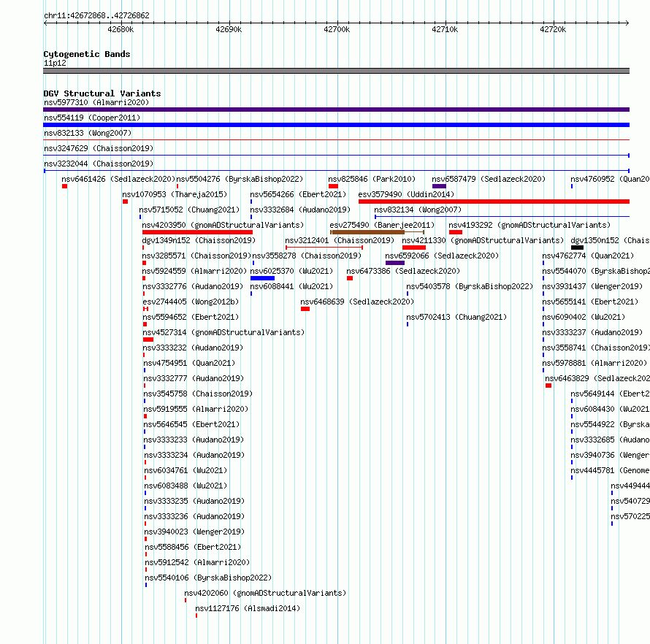
Task: Click nsv6473386 (Sedlazeck2020) label
Action: point(403,271)
